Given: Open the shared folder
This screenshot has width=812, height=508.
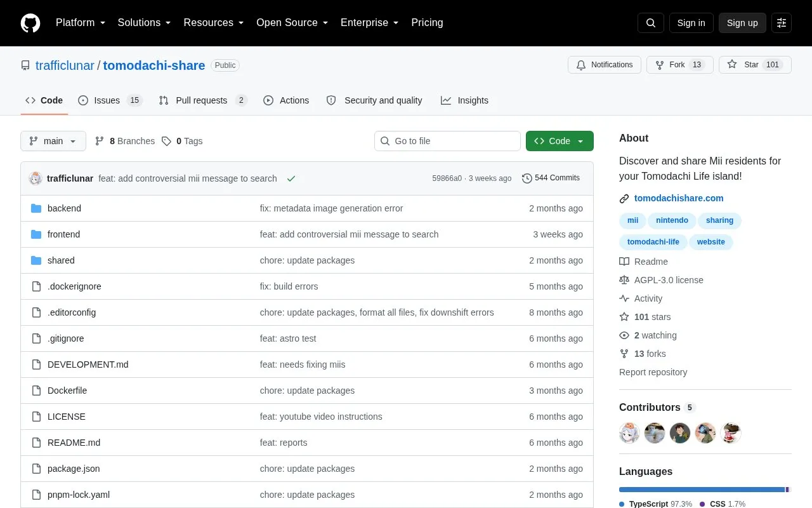Looking at the screenshot, I should tap(61, 260).
